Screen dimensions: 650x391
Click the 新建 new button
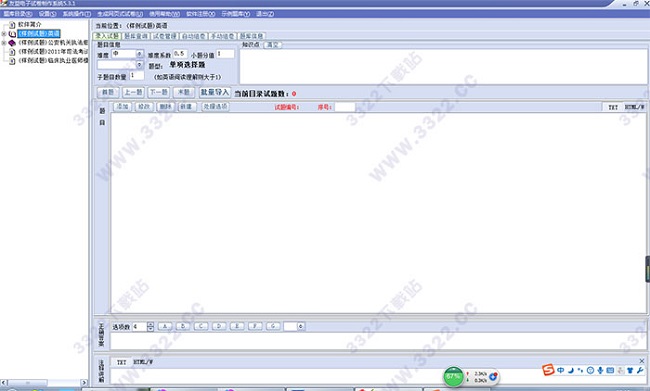(186, 107)
